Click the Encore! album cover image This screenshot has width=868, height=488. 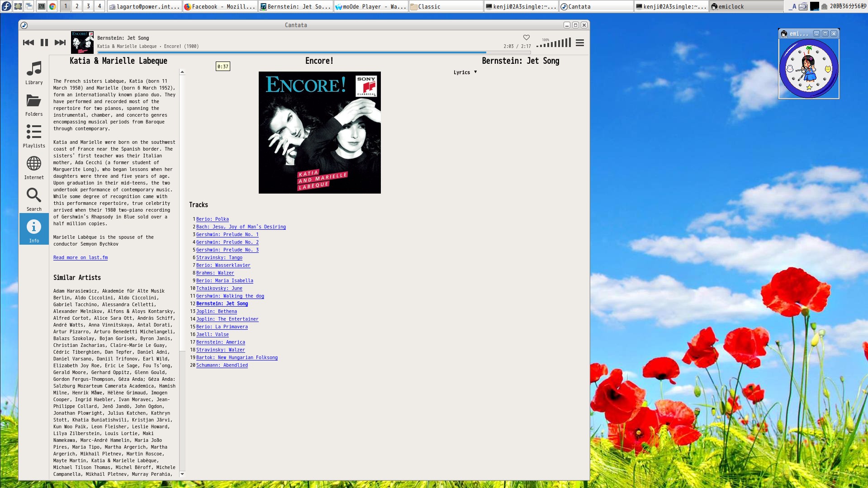coord(319,133)
